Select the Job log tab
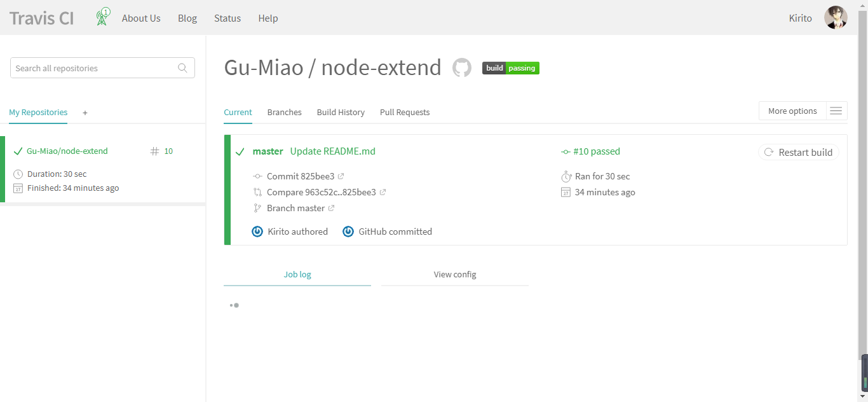868x402 pixels. (297, 275)
